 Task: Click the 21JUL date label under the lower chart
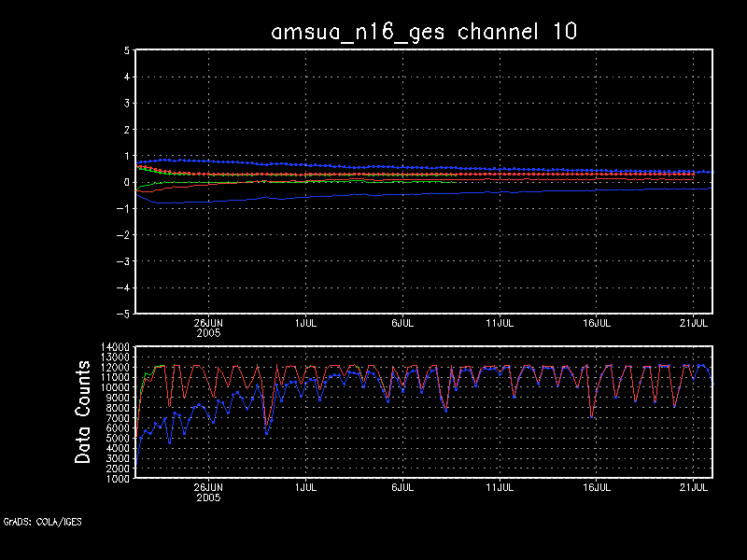[x=695, y=487]
